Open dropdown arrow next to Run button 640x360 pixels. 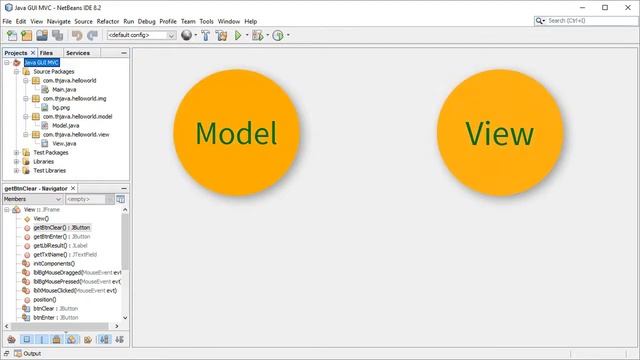(x=247, y=35)
